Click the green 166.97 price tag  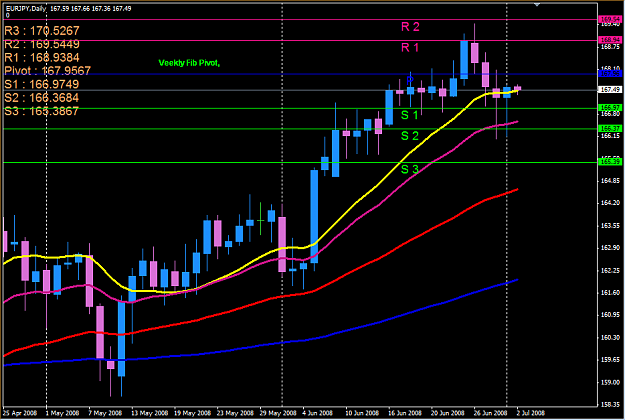tap(610, 108)
